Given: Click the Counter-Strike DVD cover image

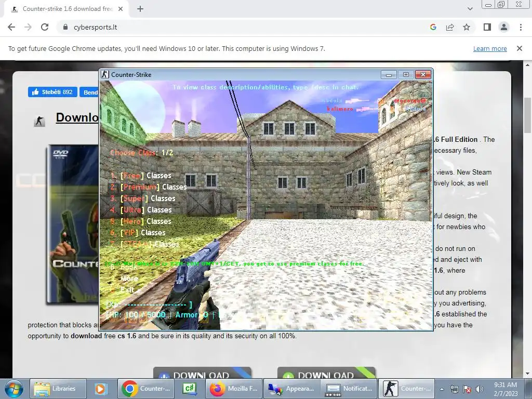Looking at the screenshot, I should click(x=72, y=224).
